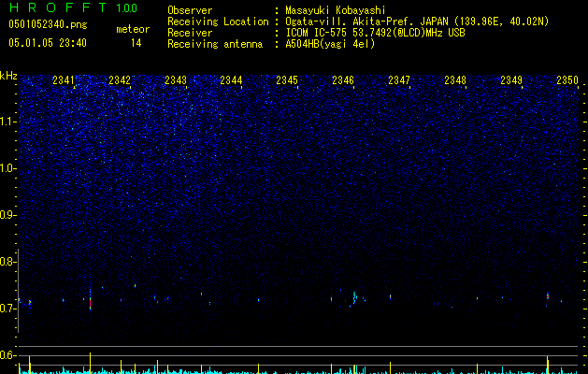The width and height of the screenshot is (588, 374).
Task: Click the 2346 time axis label
Action: click(x=343, y=79)
